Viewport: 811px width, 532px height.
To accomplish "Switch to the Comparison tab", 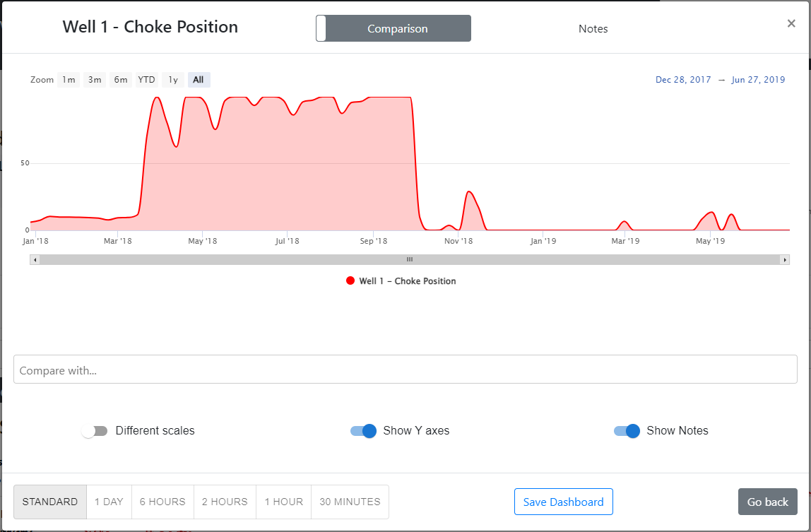I will pyautogui.click(x=397, y=29).
